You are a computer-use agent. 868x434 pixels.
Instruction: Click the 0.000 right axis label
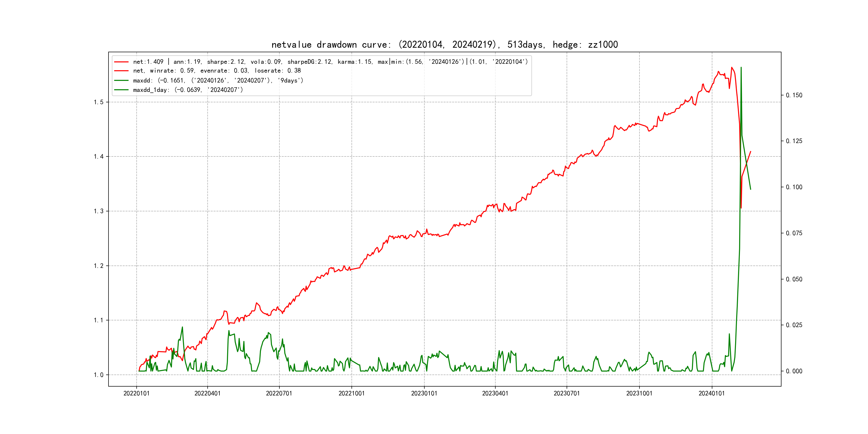click(x=794, y=371)
